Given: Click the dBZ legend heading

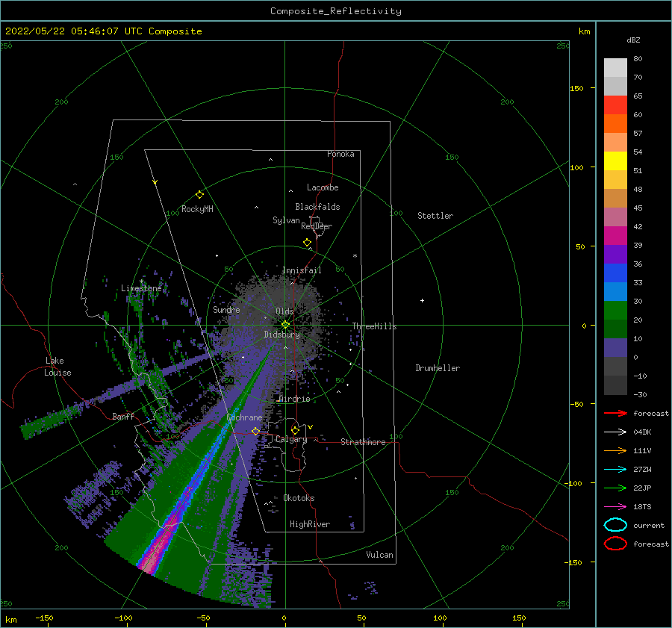Looking at the screenshot, I should coord(633,40).
